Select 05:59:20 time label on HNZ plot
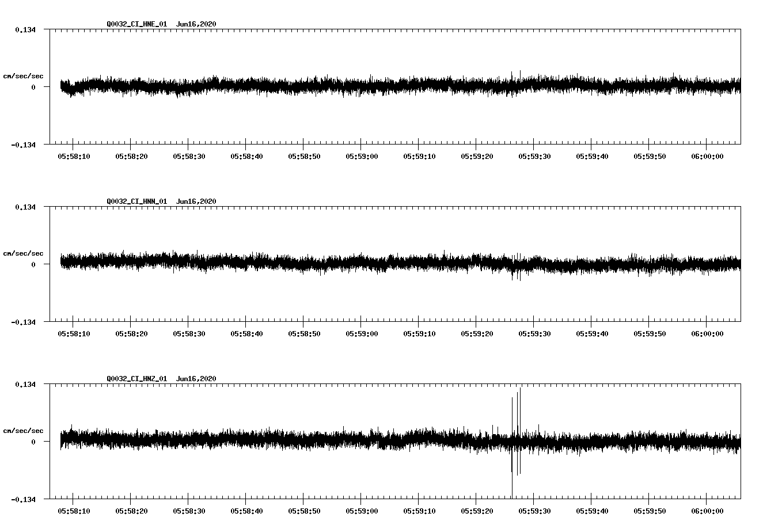 tap(477, 511)
